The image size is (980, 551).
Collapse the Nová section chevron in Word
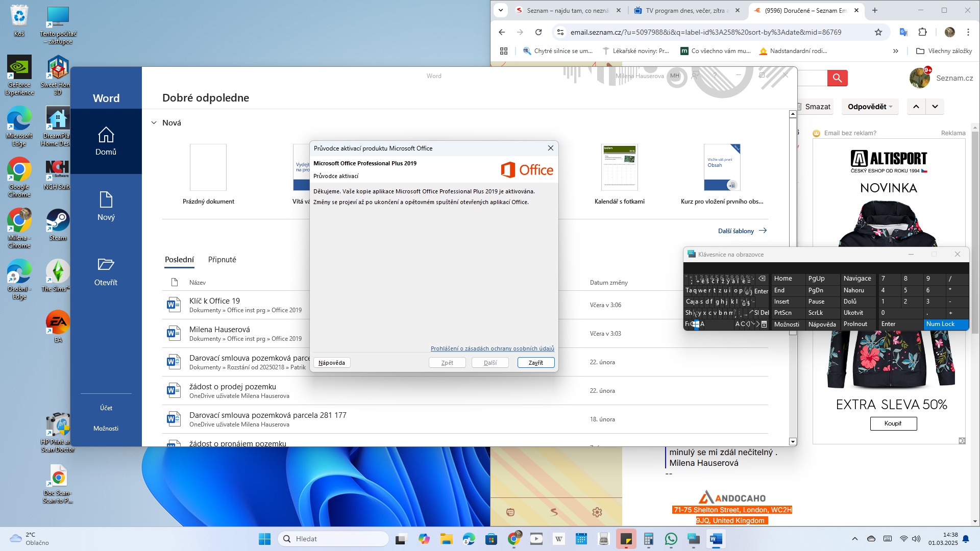coord(154,123)
